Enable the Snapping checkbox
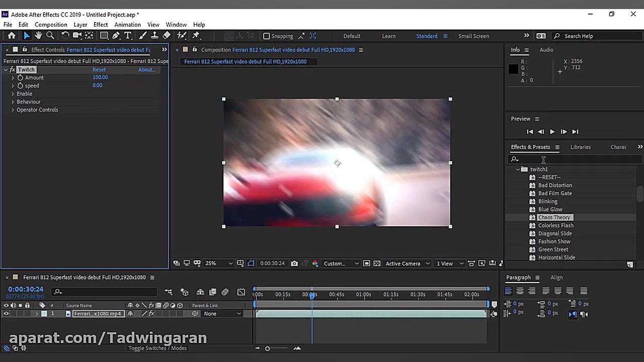The height and width of the screenshot is (362, 644). coord(267,36)
